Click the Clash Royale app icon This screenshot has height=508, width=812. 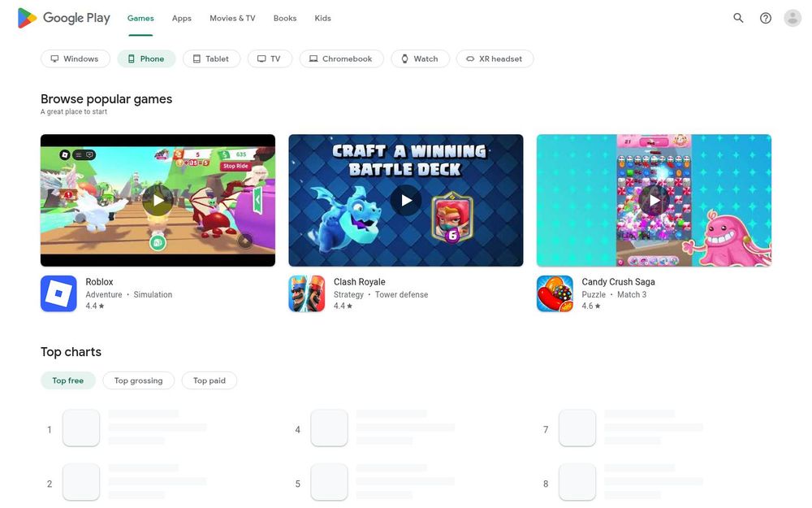pos(306,293)
